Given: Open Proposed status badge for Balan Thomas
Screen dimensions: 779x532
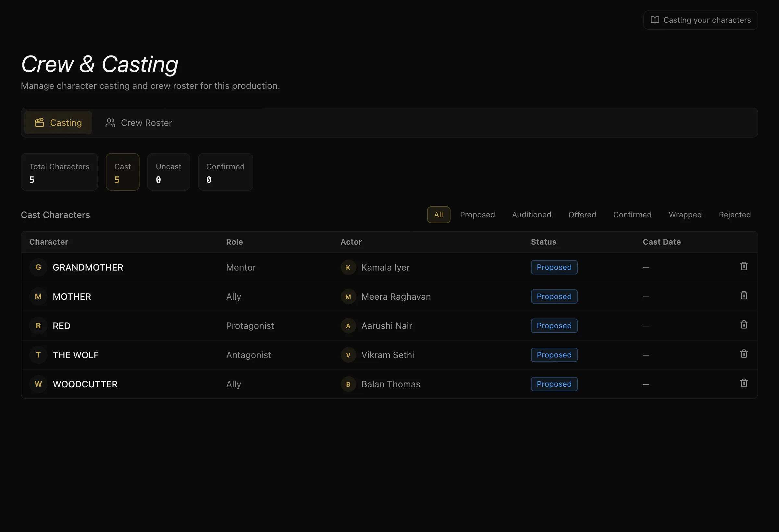Looking at the screenshot, I should coord(554,384).
